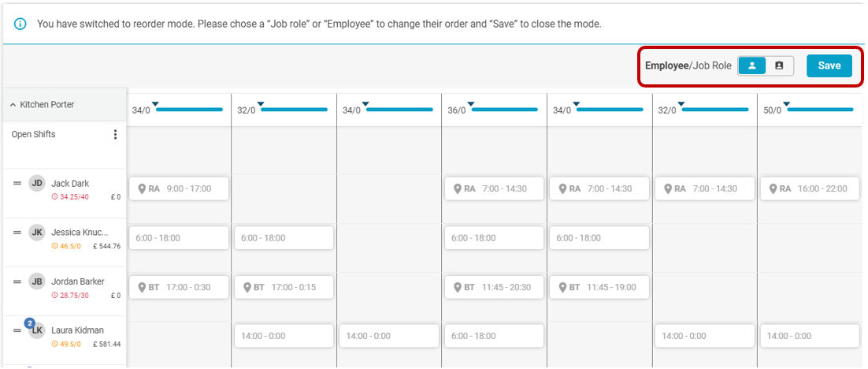Collapse the Kitchen Porter section
Viewport: 868px width, 369px height.
(13, 105)
